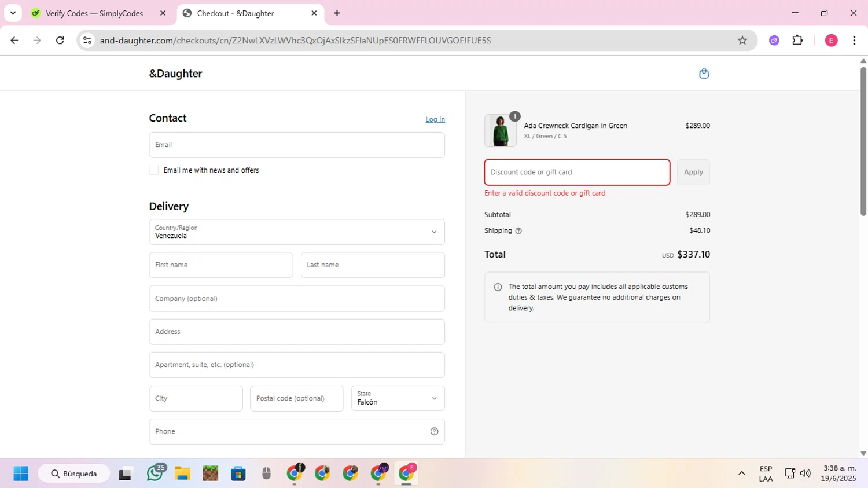The width and height of the screenshot is (868, 488).
Task: Open a new browser tab
Action: [x=337, y=13]
